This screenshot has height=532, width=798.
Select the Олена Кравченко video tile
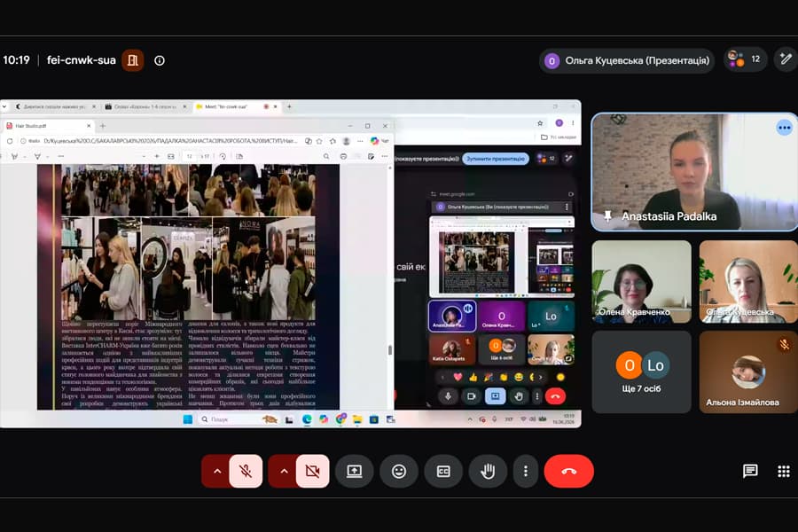641,282
